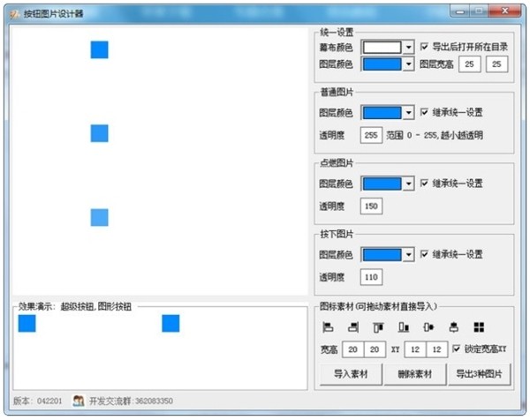The image size is (530, 420).
Task: Click the blue 图层颜色 swatch in 点燃图片
Action: click(382, 184)
